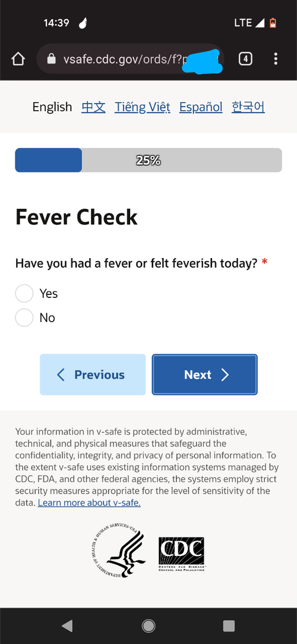Switch language to 中文
The height and width of the screenshot is (644, 297).
pos(93,107)
